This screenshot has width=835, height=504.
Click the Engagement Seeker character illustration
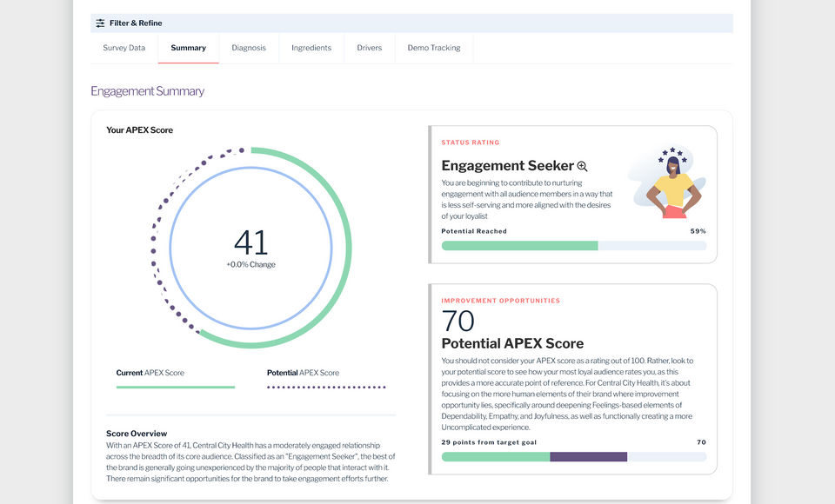[x=670, y=183]
